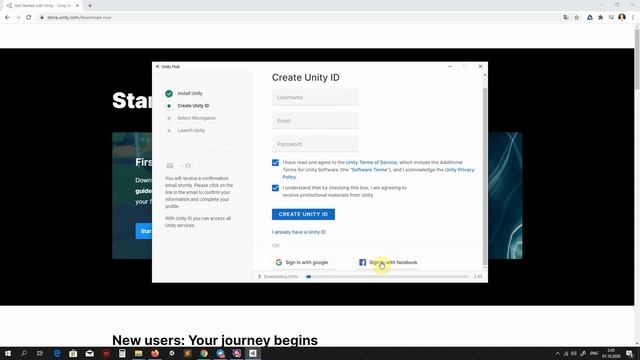
Task: Click the browser back arrow
Action: pos(7,18)
